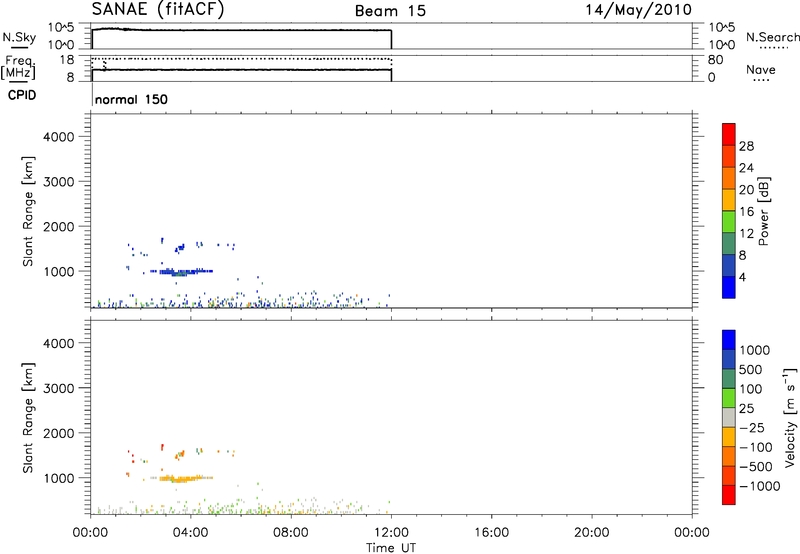Pick the Velocity segment between 100 and 500

pos(729,379)
